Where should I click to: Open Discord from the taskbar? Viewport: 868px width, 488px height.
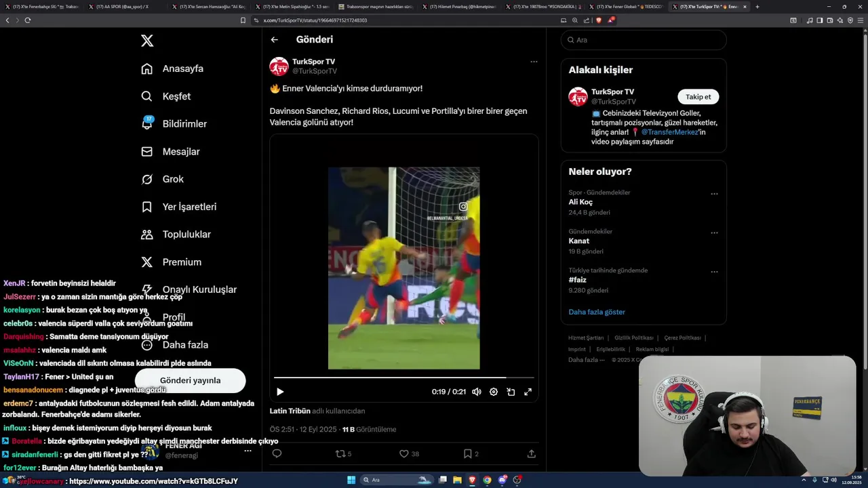coord(502,480)
